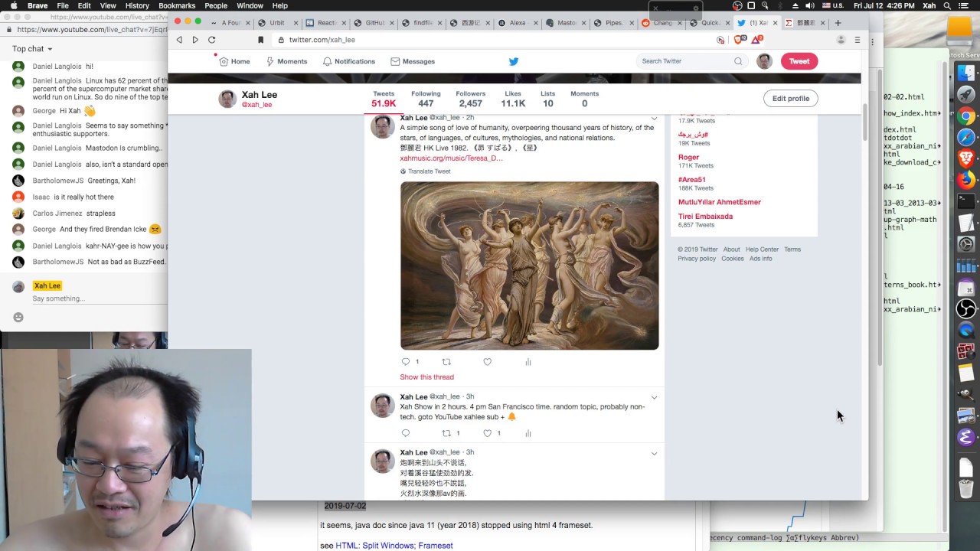Open a new browser tab
980x551 pixels.
[838, 23]
